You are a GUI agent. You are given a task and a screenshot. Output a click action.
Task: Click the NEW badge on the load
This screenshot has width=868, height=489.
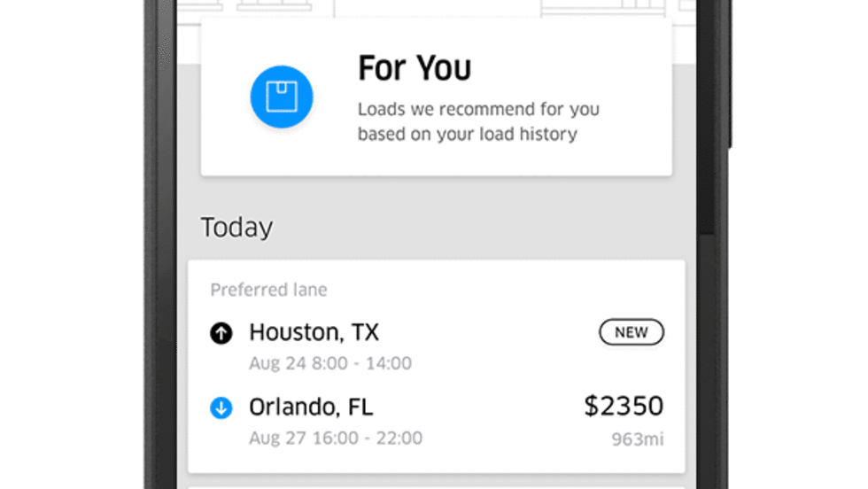pyautogui.click(x=632, y=332)
